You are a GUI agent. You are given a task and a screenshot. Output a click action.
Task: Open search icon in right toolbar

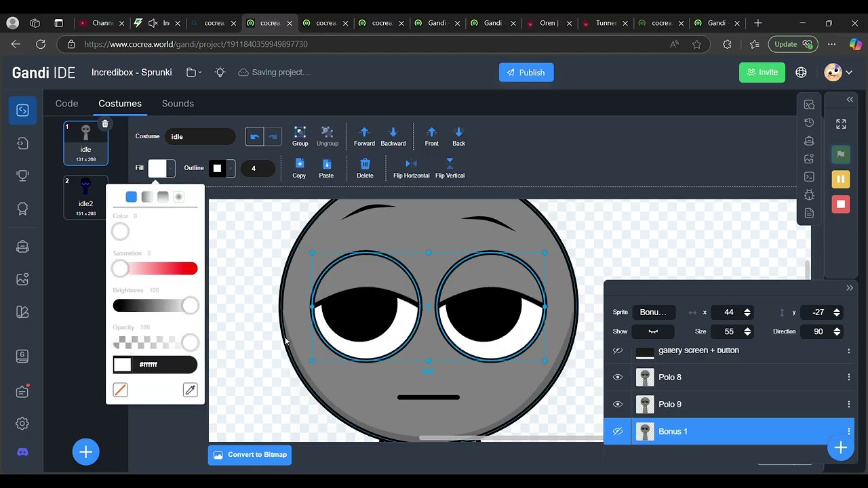click(x=809, y=105)
